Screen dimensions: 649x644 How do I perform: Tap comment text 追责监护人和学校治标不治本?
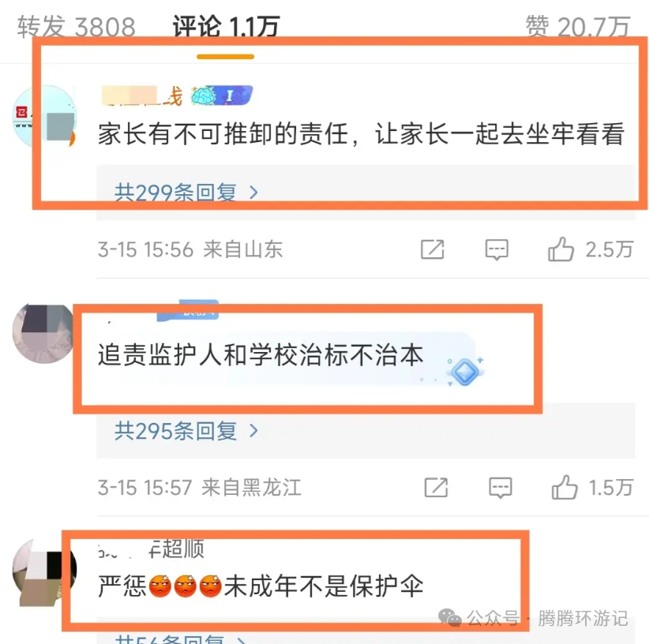pyautogui.click(x=261, y=355)
